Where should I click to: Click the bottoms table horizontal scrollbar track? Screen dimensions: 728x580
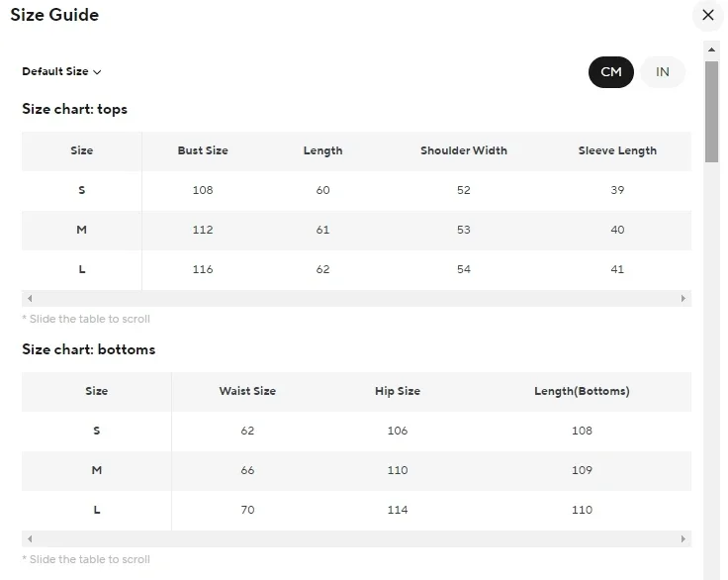(x=356, y=538)
